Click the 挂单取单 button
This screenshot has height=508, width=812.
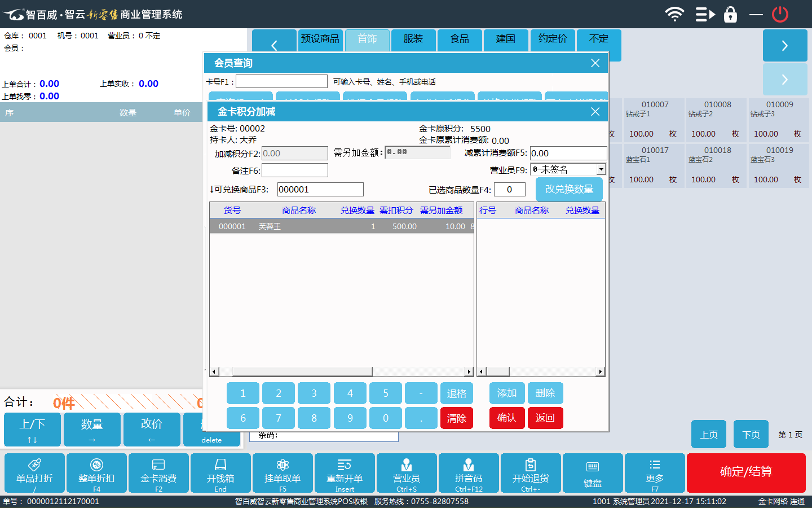(x=283, y=472)
